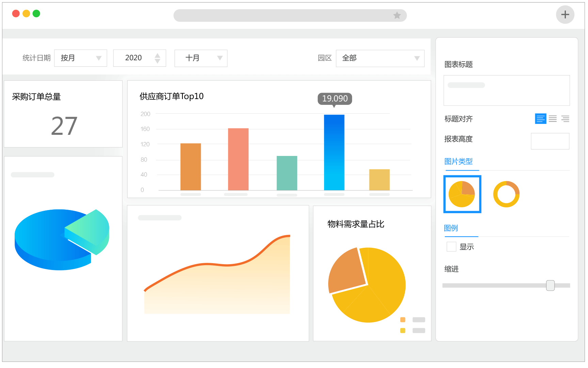Click the 物料需求量占比 chart title
This screenshot has height=368, width=588.
tap(356, 224)
